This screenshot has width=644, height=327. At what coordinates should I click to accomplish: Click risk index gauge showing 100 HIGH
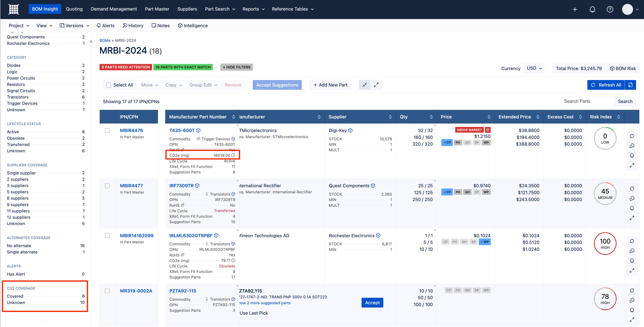[605, 244]
